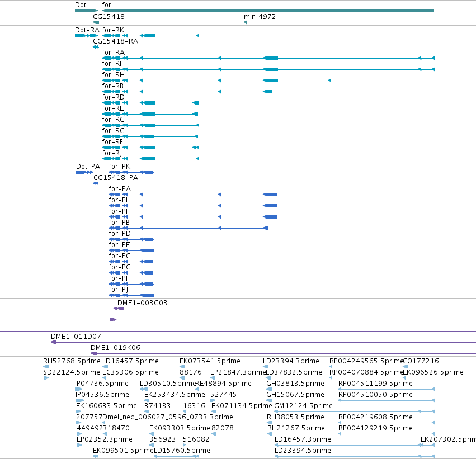476x459 pixels.
Task: Select the for-RA transcript glyph line
Action: point(268,58)
